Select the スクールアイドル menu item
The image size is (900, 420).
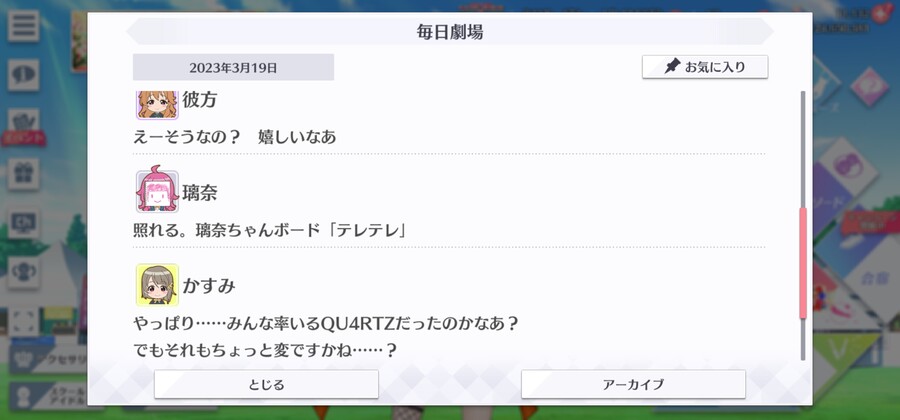coord(48,396)
